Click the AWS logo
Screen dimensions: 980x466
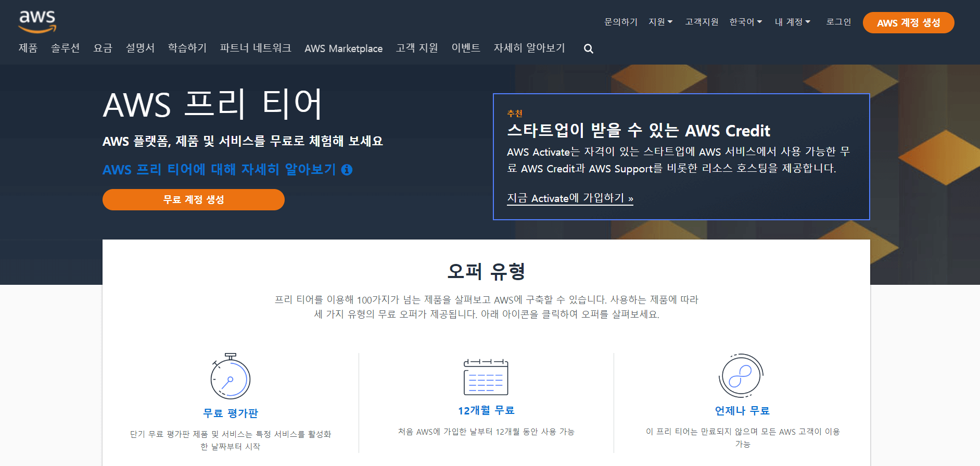(x=37, y=21)
